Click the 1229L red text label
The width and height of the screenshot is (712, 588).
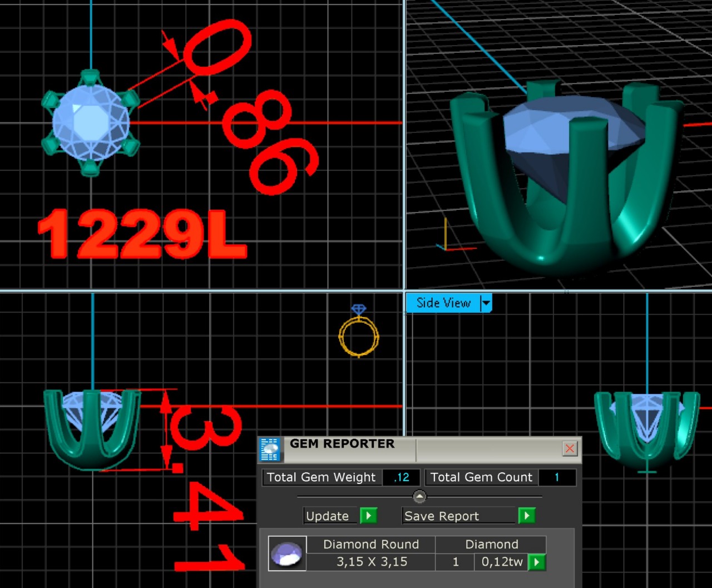click(142, 234)
